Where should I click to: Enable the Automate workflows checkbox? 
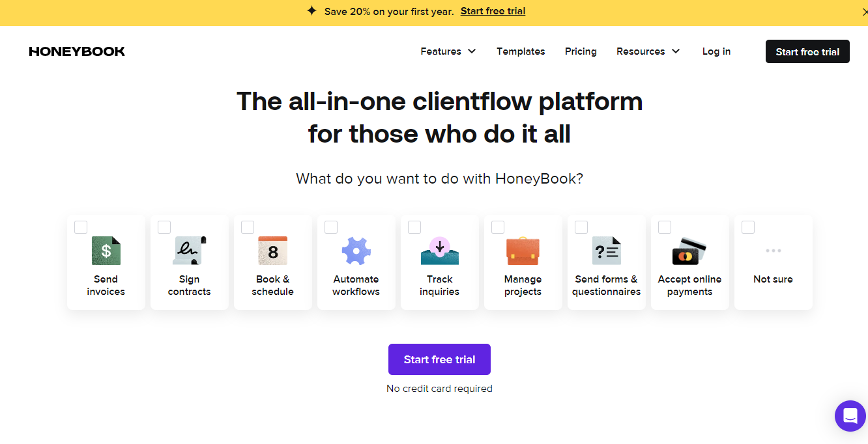coord(331,227)
